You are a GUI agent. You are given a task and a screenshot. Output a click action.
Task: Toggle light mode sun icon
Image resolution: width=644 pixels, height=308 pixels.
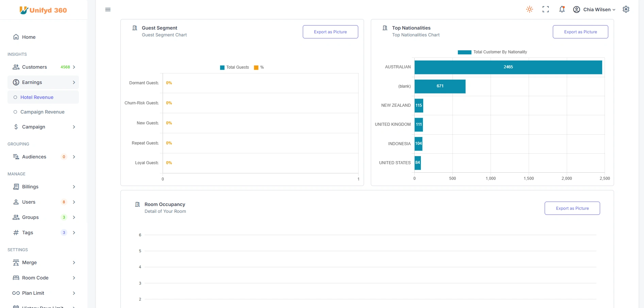(529, 10)
